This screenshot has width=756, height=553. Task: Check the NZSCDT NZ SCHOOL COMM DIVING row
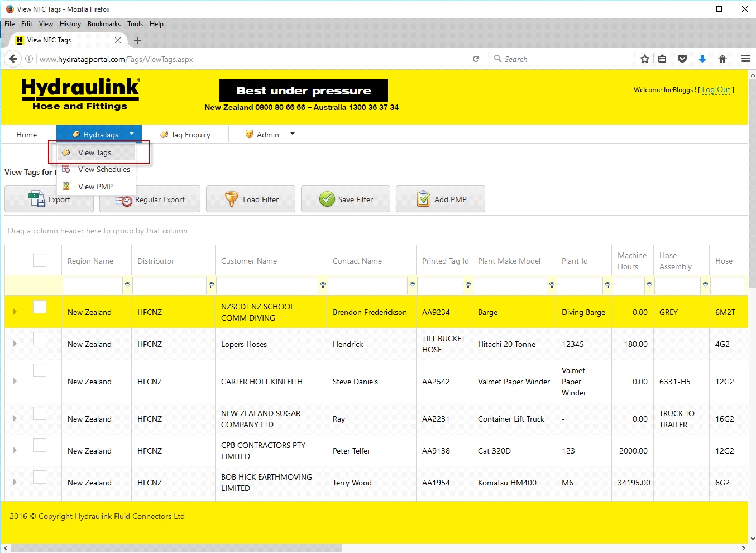(x=40, y=307)
